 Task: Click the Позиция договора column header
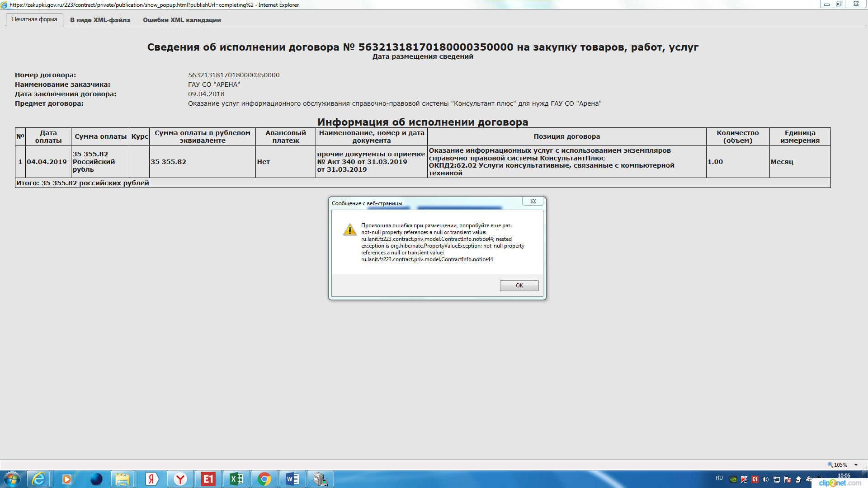[x=566, y=136]
